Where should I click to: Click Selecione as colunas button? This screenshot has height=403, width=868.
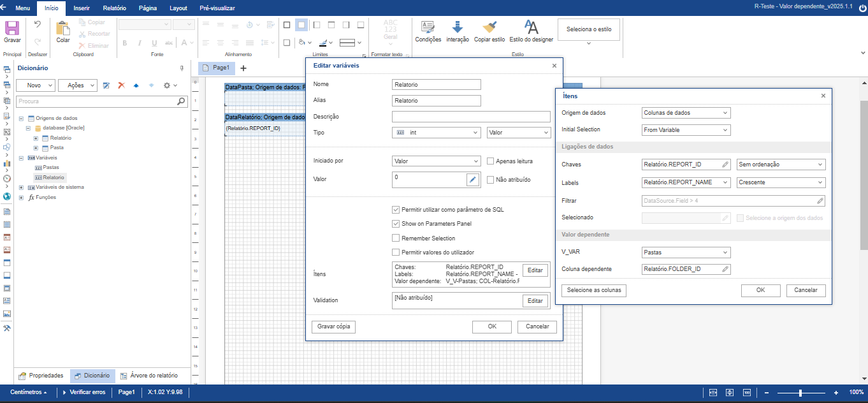[594, 290]
